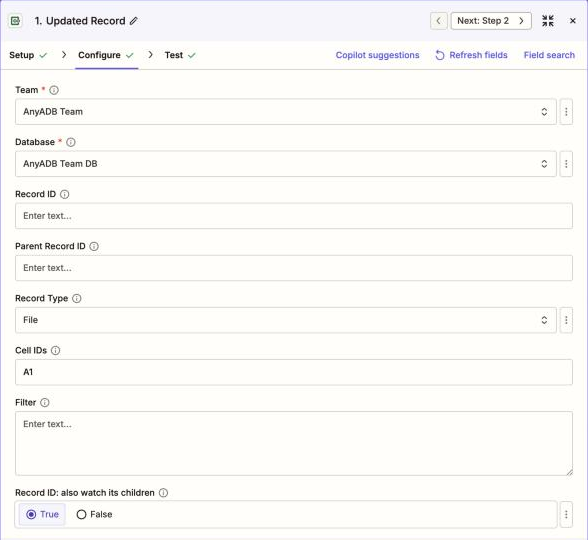Switch to the Configure tab
The width and height of the screenshot is (588, 540).
pyautogui.click(x=106, y=55)
